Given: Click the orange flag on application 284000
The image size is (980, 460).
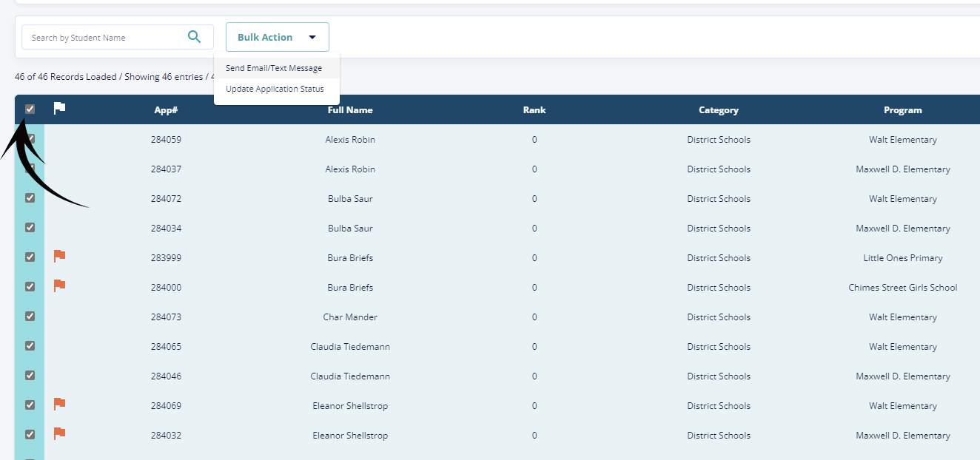Looking at the screenshot, I should [x=60, y=286].
